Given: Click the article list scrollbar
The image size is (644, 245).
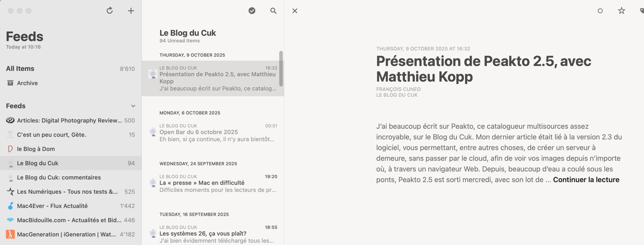Looking at the screenshot, I should coord(281,69).
